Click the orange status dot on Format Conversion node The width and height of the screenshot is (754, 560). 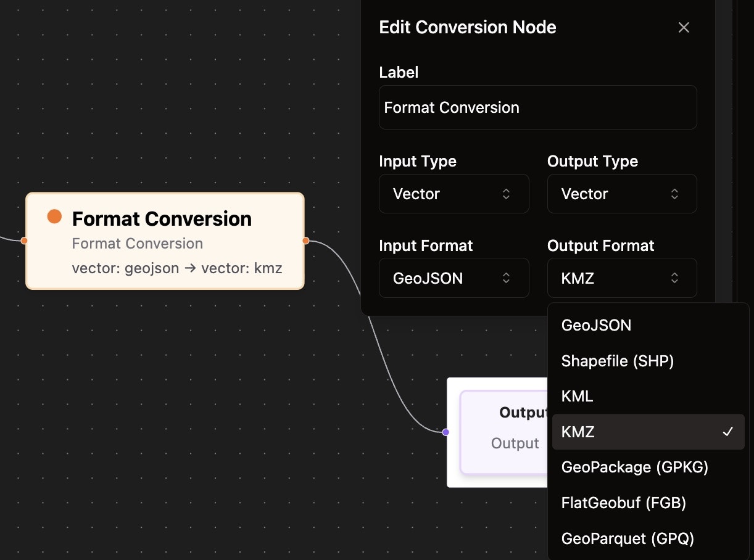tap(54, 216)
